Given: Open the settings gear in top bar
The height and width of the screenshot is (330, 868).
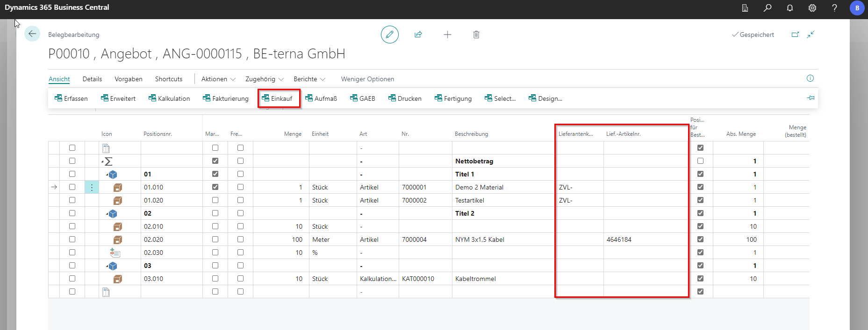Looking at the screenshot, I should tap(812, 8).
